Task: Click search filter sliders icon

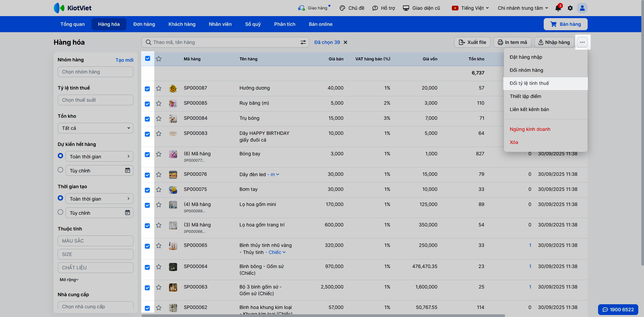Action: pyautogui.click(x=303, y=42)
